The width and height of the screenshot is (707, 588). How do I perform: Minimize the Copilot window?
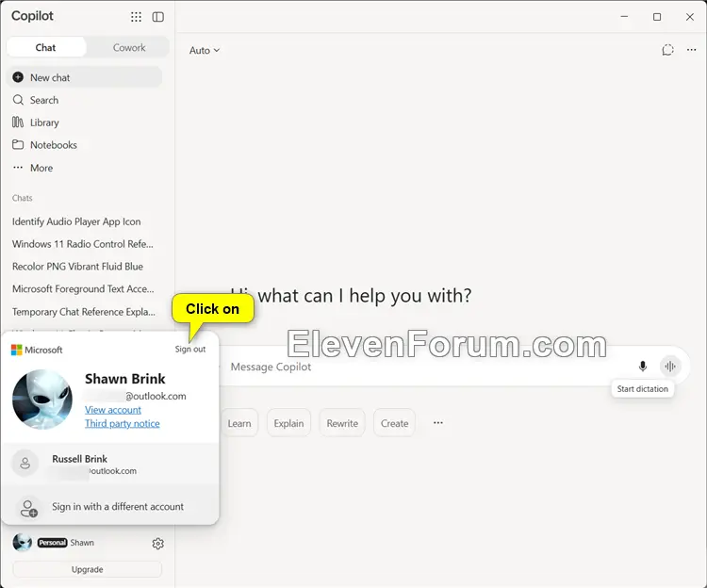624,17
